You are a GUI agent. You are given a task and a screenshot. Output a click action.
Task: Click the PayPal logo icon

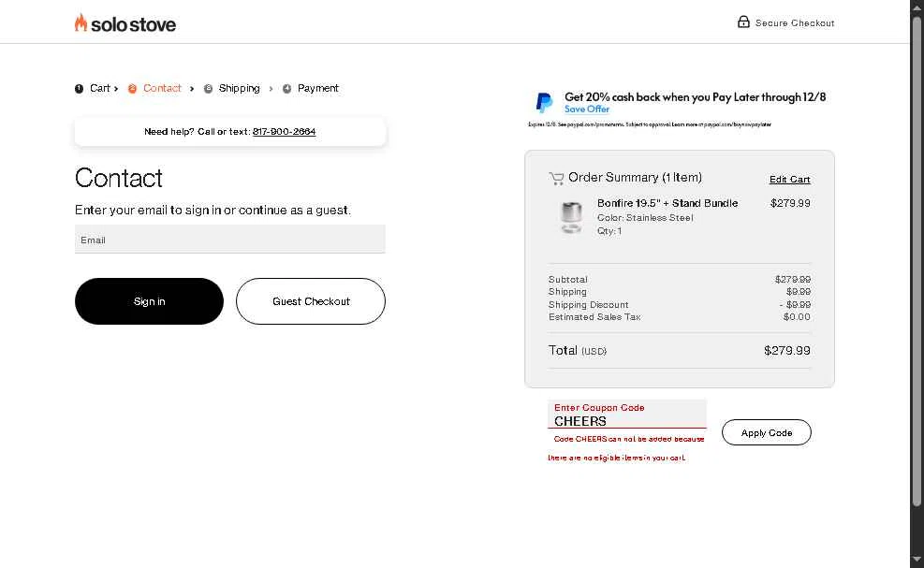click(x=544, y=103)
